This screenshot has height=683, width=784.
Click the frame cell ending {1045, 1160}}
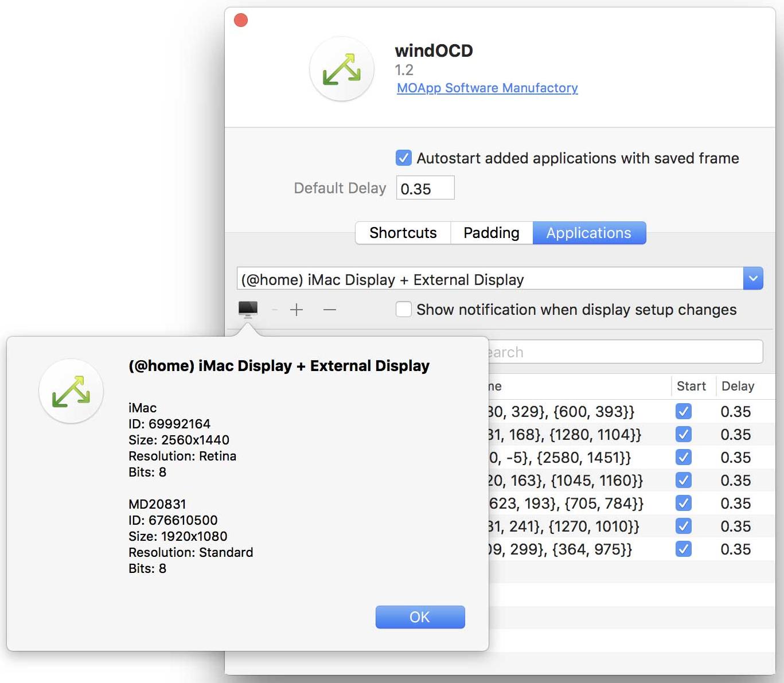566,481
